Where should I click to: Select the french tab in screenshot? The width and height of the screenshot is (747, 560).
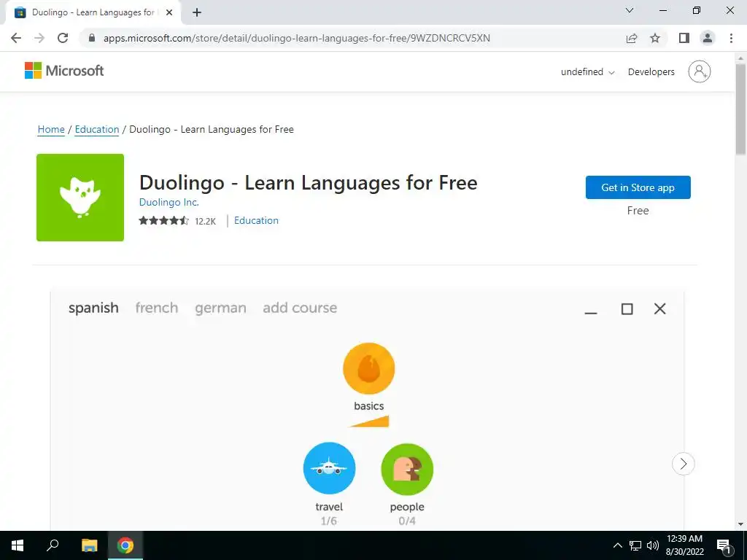point(157,308)
